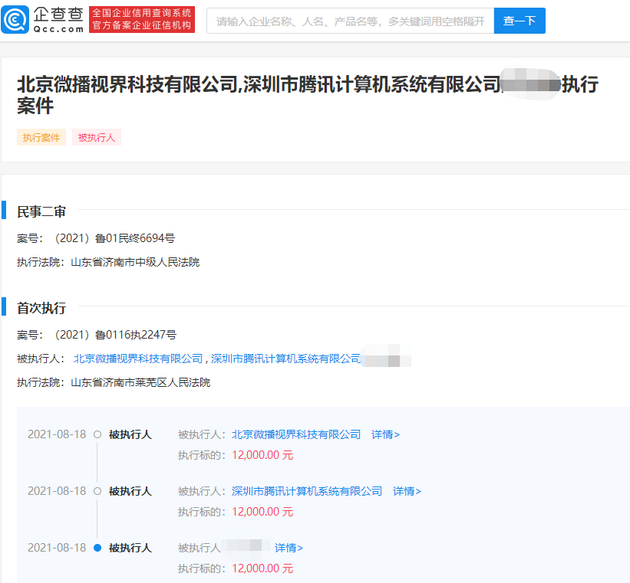This screenshot has width=630, height=583.
Task: Open 深圳市腾讯计算机系统有限公司 link in timeline
Action: tap(307, 491)
